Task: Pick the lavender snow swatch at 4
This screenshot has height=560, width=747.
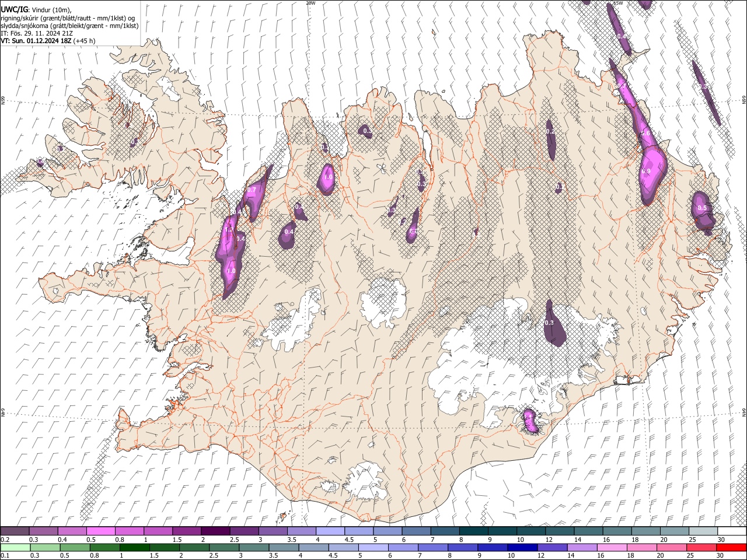Action: [x=330, y=531]
